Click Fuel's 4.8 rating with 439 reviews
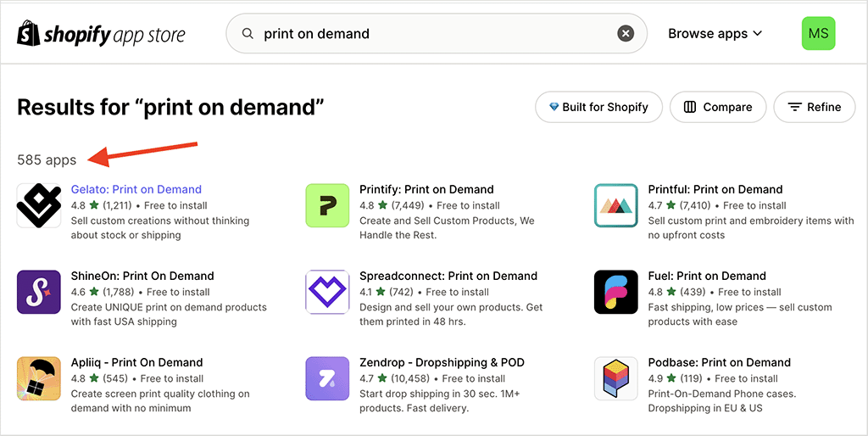Viewport: 868px width, 436px height. coord(677,292)
